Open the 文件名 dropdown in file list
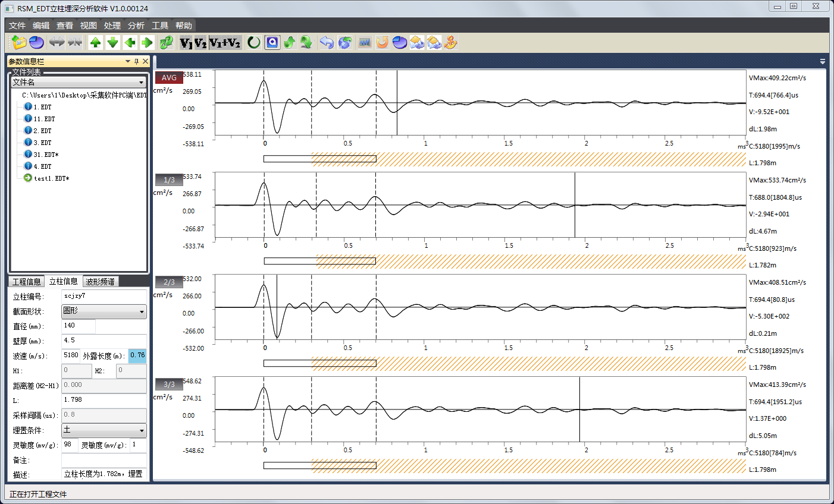 79,83
